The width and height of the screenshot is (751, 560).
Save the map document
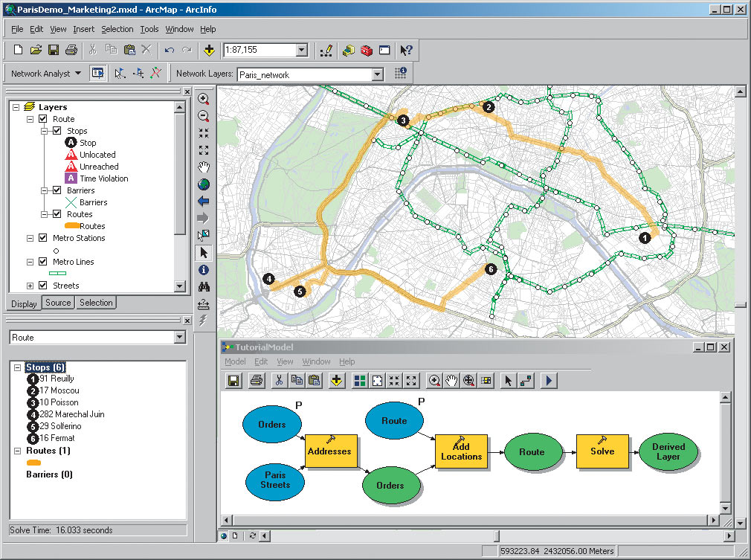pyautogui.click(x=54, y=51)
